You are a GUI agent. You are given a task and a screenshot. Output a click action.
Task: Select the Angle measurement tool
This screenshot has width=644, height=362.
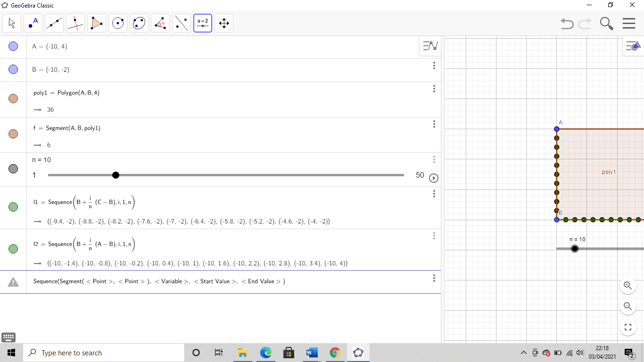(x=160, y=23)
